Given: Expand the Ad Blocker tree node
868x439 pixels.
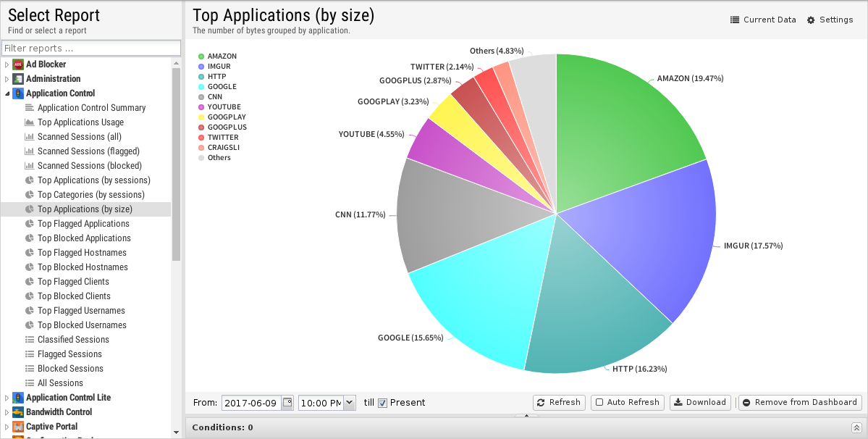Looking at the screenshot, I should pyautogui.click(x=7, y=64).
